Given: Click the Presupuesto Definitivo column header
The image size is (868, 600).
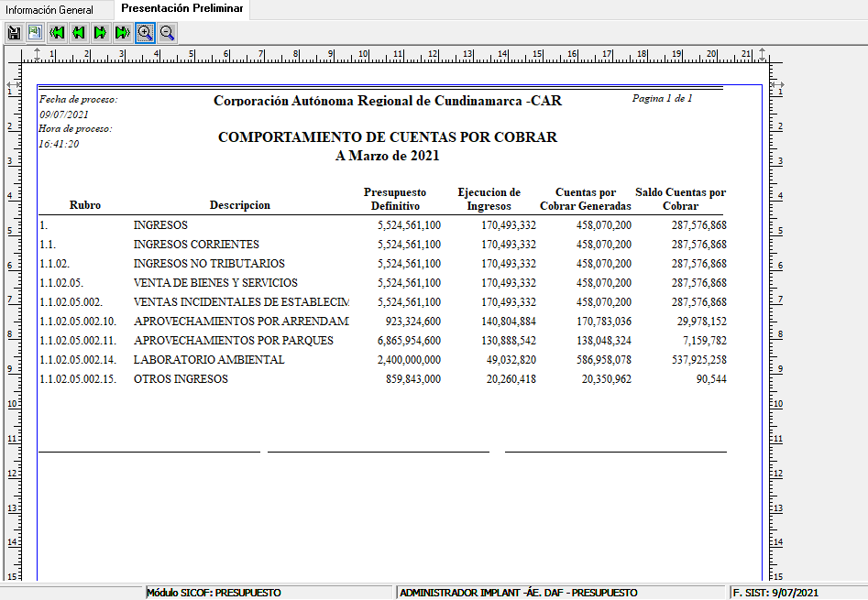Looking at the screenshot, I should click(x=395, y=199).
